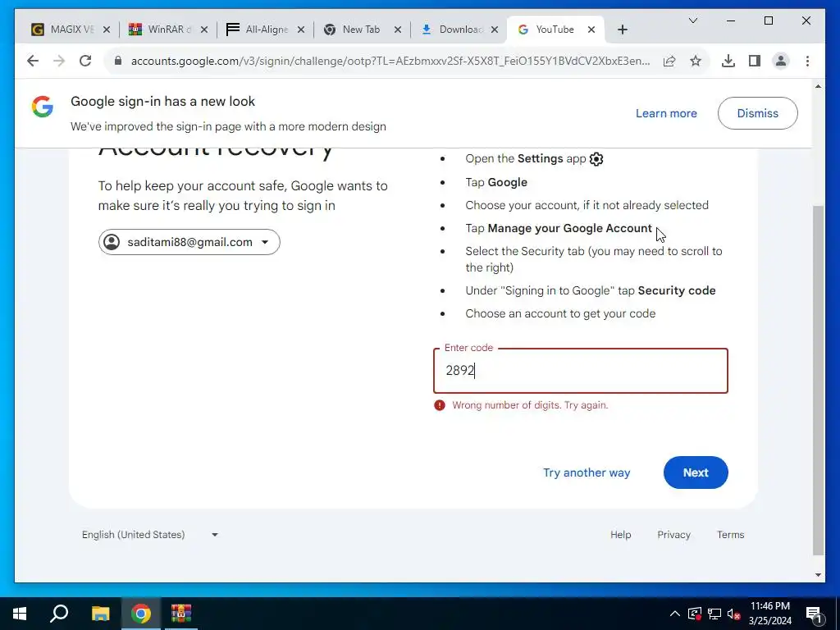View site info via padlock icon
The image size is (840, 630).
tap(118, 61)
